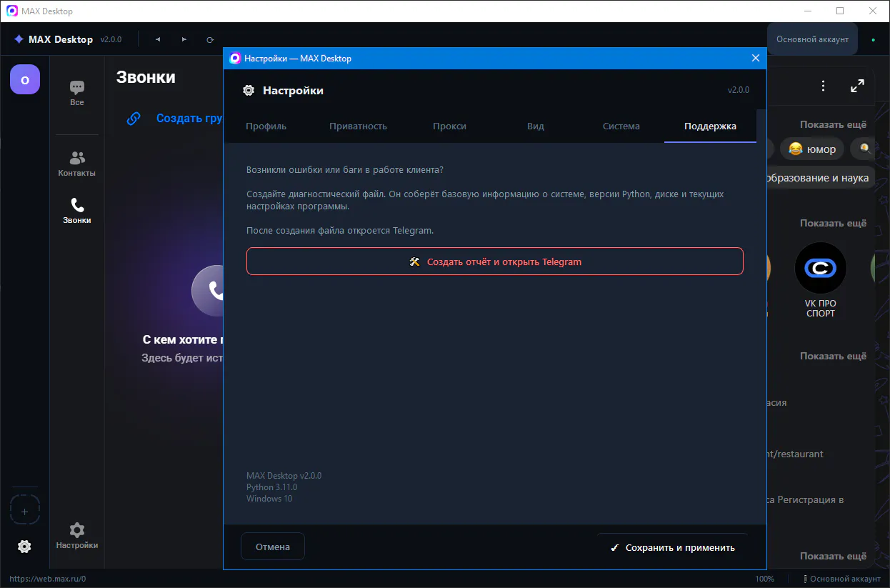Click the Показать ещё link below VK ПРО СПОРТ
Viewport: 890px width, 588px height.
833,356
